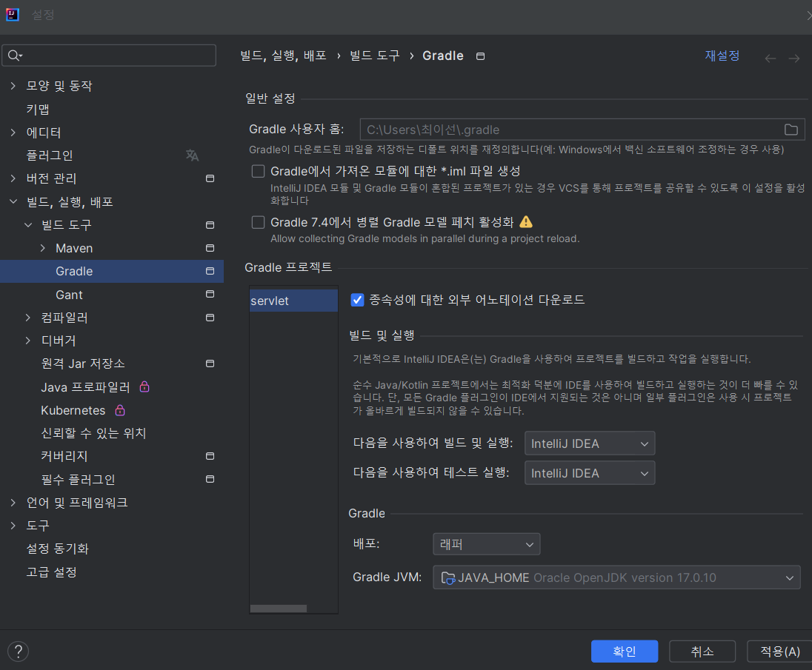812x670 pixels.
Task: Select Gant in settings tree
Action: pyautogui.click(x=69, y=295)
